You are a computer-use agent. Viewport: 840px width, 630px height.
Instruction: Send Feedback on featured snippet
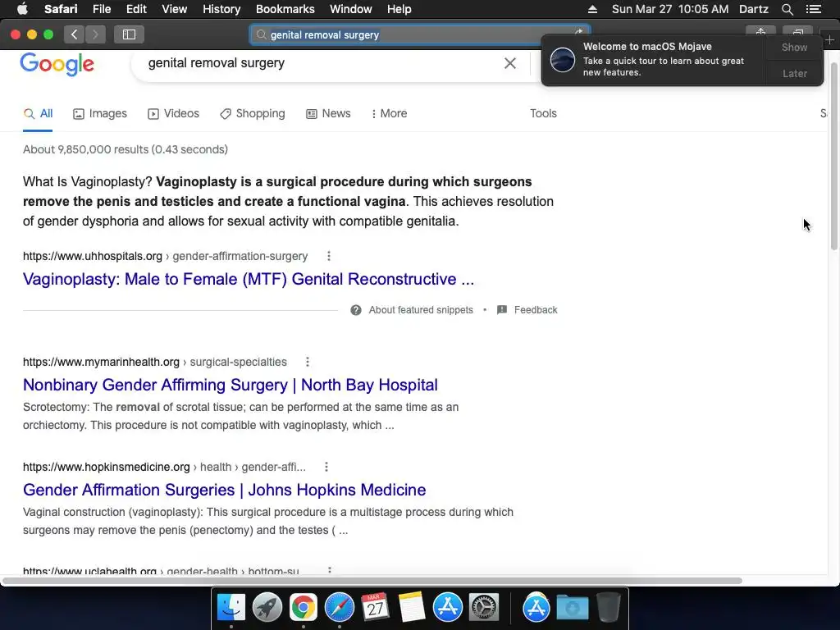click(527, 310)
